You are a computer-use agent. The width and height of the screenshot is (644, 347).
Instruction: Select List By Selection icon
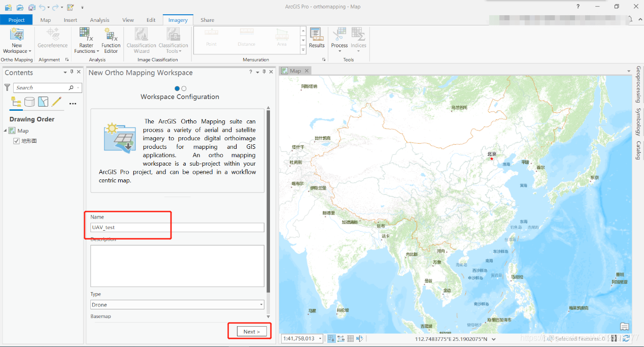(43, 102)
